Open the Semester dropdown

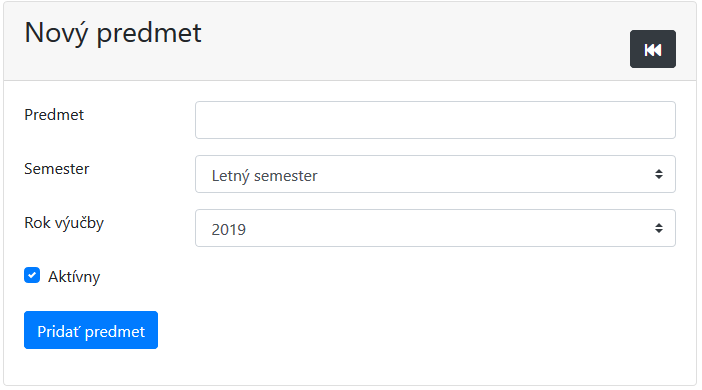click(435, 174)
